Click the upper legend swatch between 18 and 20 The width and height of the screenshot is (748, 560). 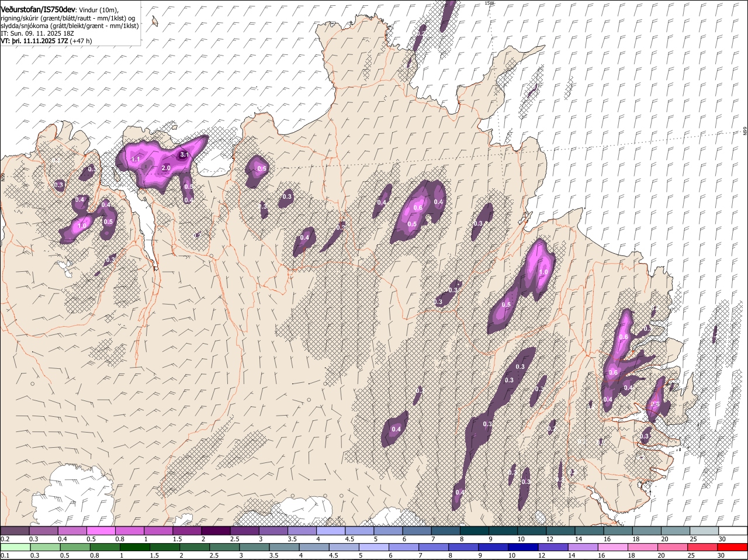point(647,530)
